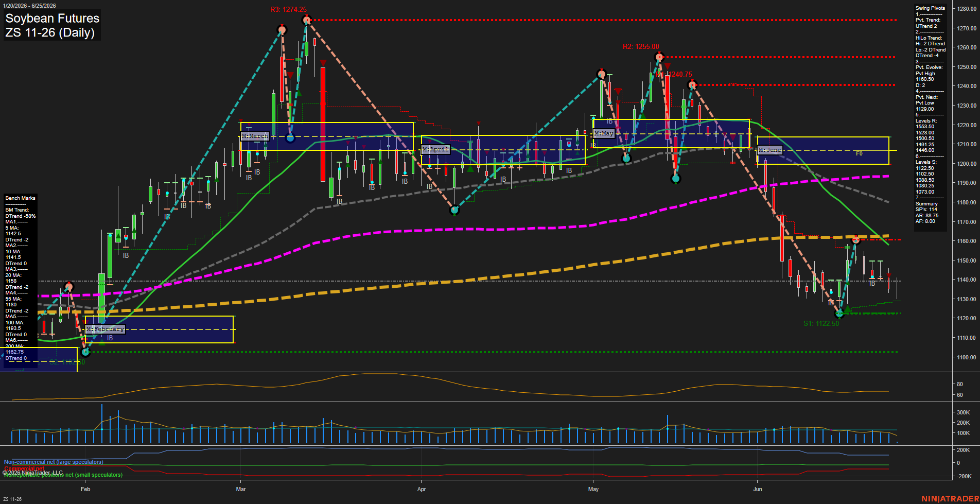Click the 1/20/2026 - 6/25/2026 date range
This screenshot has height=504, width=980.
point(29,6)
